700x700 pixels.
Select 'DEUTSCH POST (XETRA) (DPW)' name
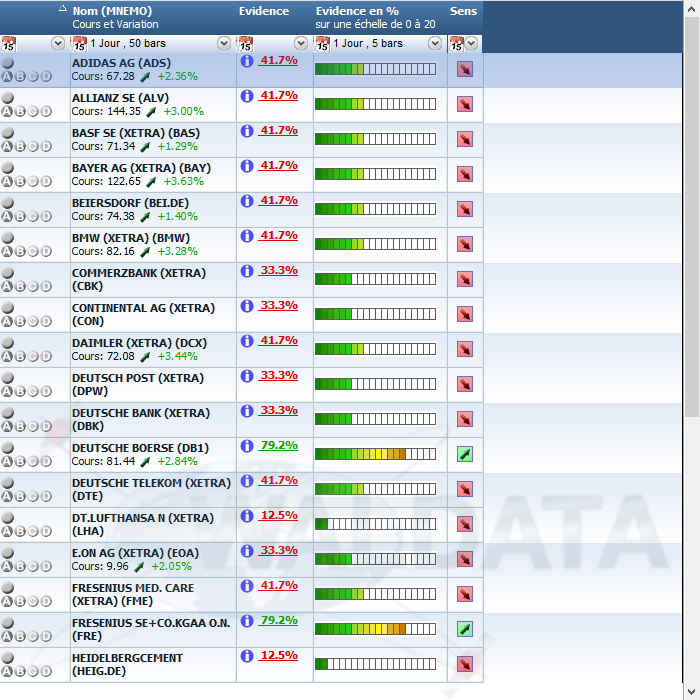(138, 384)
